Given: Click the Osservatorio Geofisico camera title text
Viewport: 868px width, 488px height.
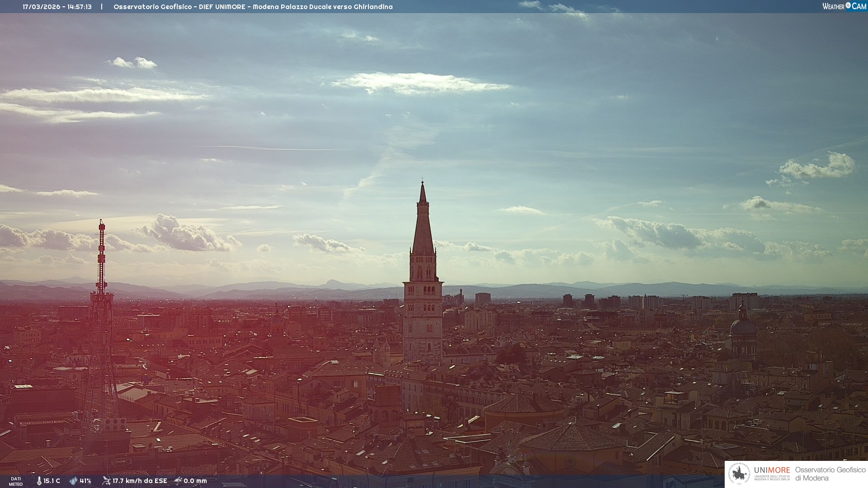Looking at the screenshot, I should coord(253,7).
